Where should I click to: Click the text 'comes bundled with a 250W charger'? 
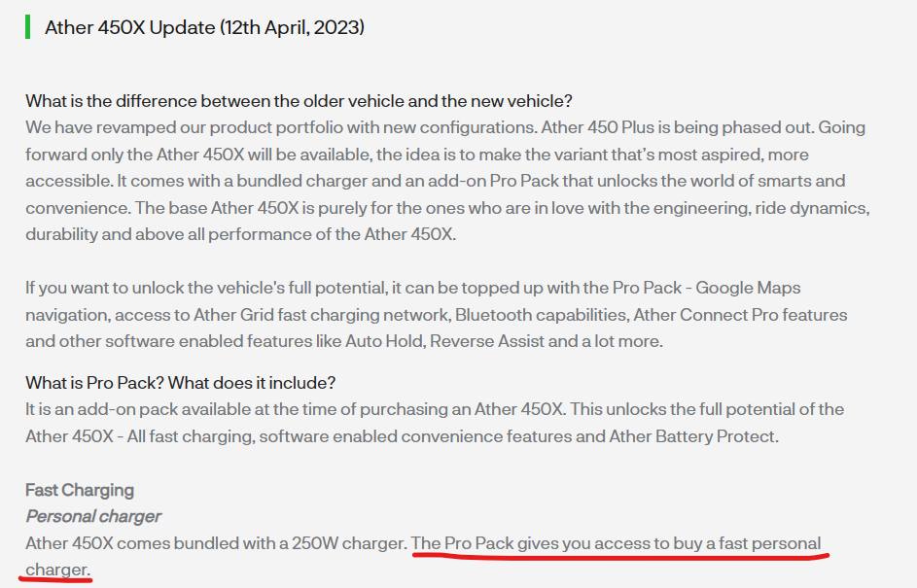(263, 543)
